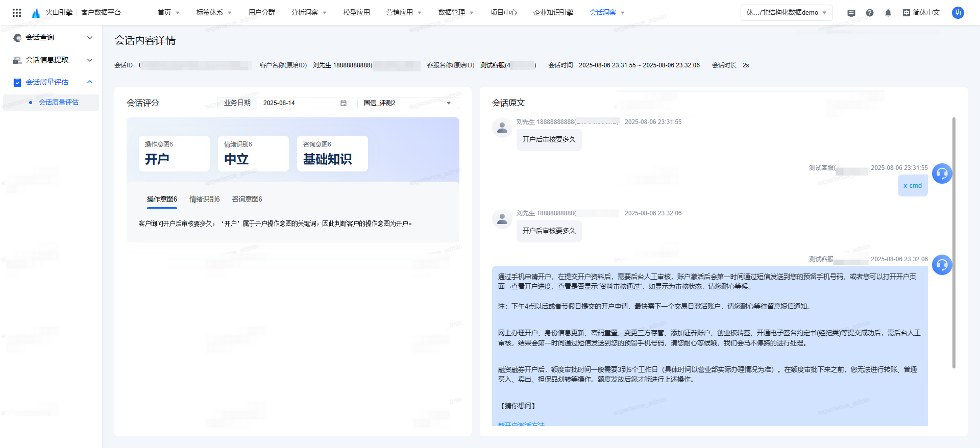The image size is (980, 448).
Task: Switch to the 情绪识别6 tab
Action: pos(205,200)
